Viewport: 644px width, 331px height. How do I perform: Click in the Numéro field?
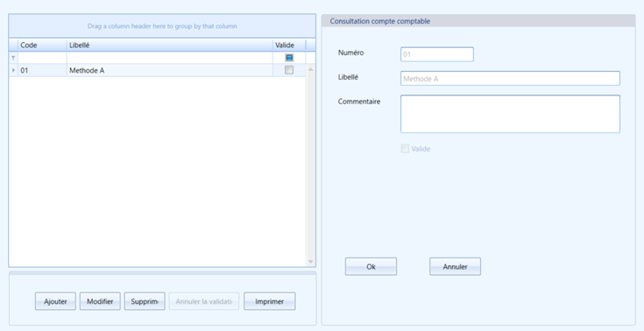click(x=437, y=54)
